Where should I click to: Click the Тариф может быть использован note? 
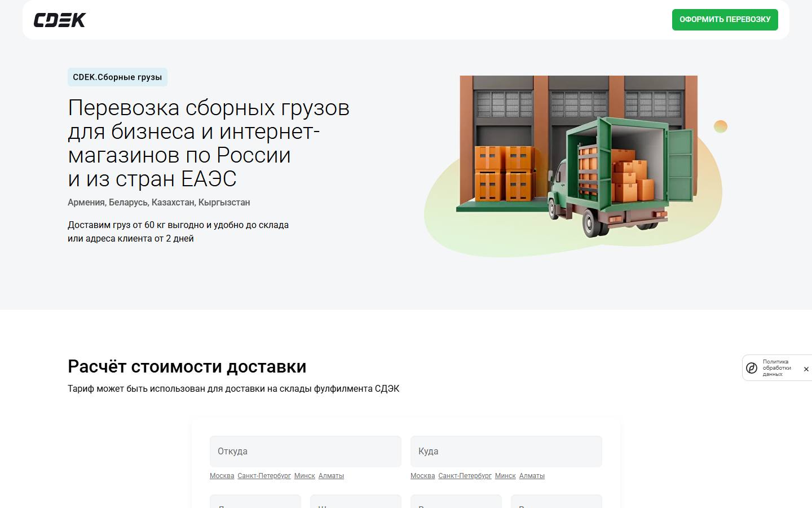233,388
